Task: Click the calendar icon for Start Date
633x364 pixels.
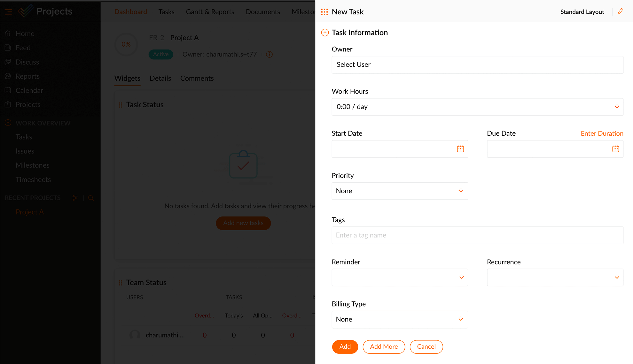Action: [x=460, y=148]
